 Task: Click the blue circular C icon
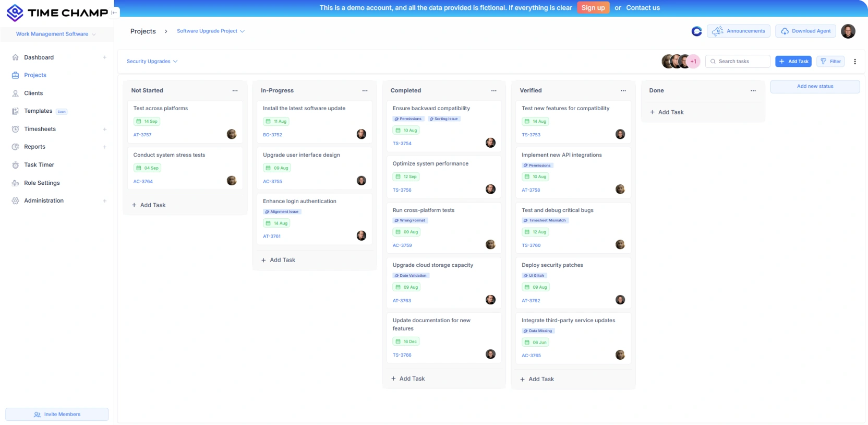696,31
